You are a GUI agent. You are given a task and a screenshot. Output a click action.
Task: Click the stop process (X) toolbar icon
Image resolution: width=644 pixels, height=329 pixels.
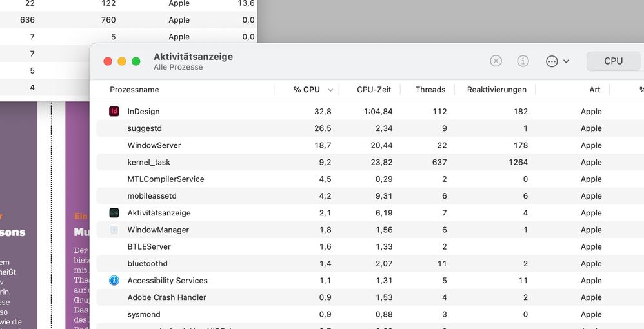tap(496, 61)
